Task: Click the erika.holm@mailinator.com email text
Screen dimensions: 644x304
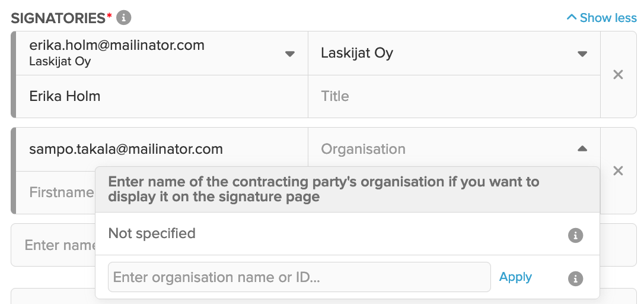Action: point(117,45)
